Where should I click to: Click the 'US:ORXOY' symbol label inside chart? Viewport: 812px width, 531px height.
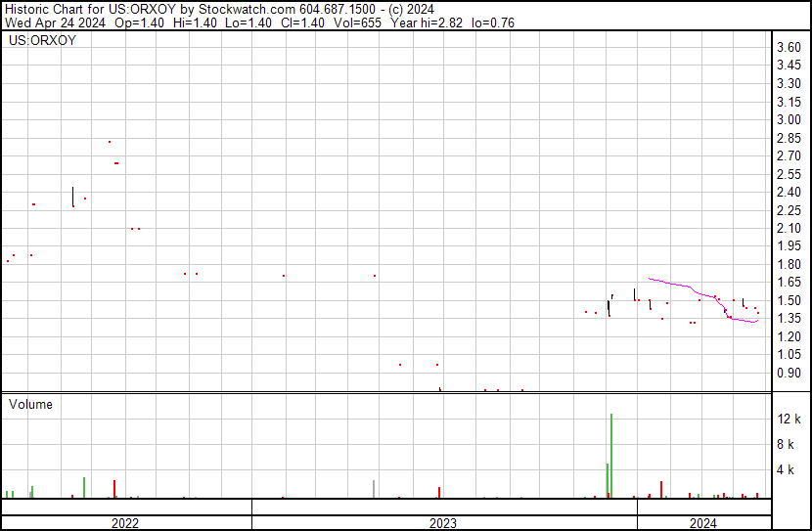pyautogui.click(x=42, y=40)
